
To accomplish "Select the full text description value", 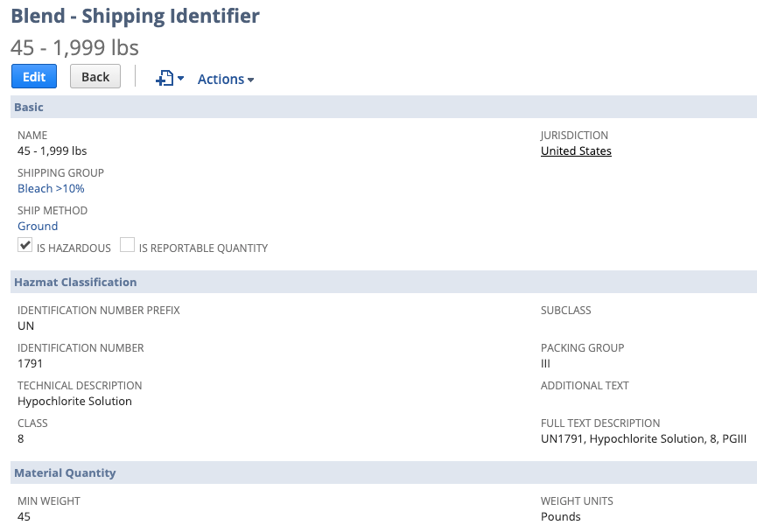I will 643,439.
